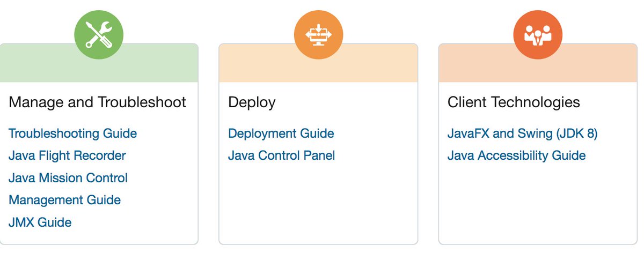
Task: Click the orange Deploy monitor icon
Action: tap(319, 35)
